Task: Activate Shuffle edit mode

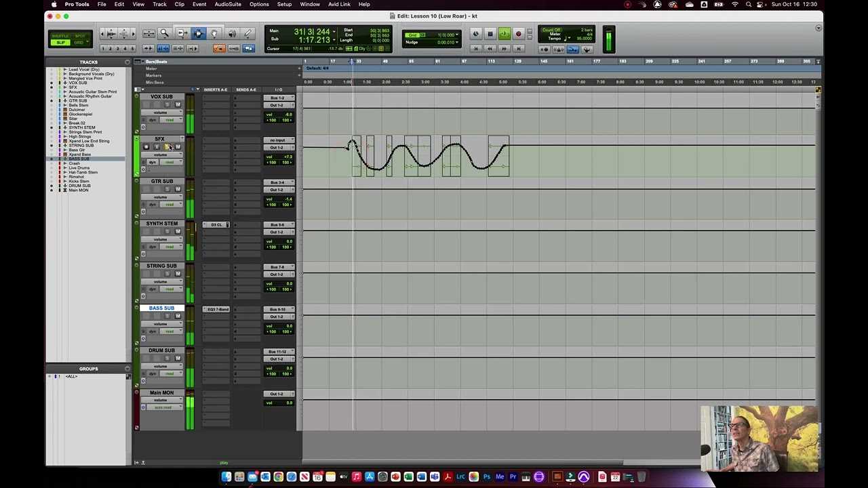Action: (x=60, y=35)
